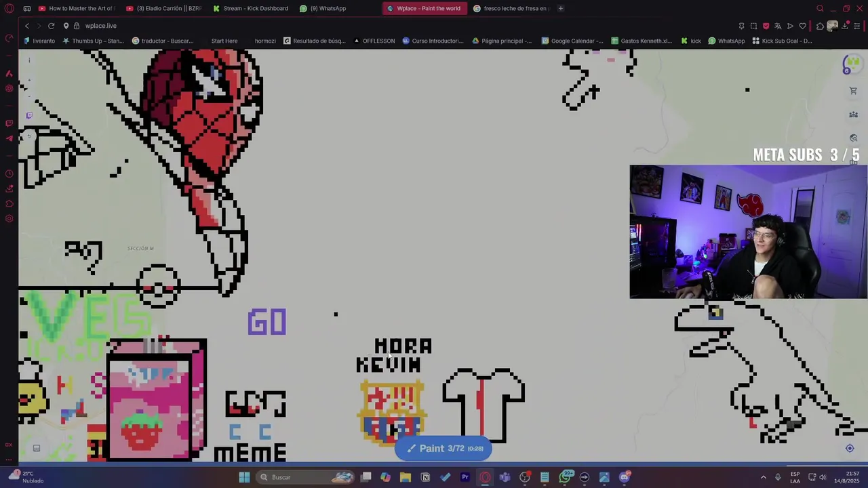Open the Gastos Kenneth.xl bookmark
This screenshot has height=488, width=868.
tap(642, 41)
